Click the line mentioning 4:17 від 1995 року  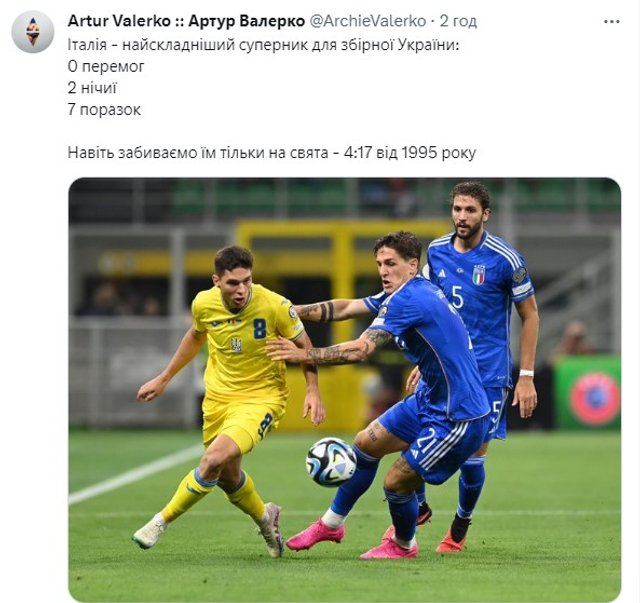coord(271,152)
